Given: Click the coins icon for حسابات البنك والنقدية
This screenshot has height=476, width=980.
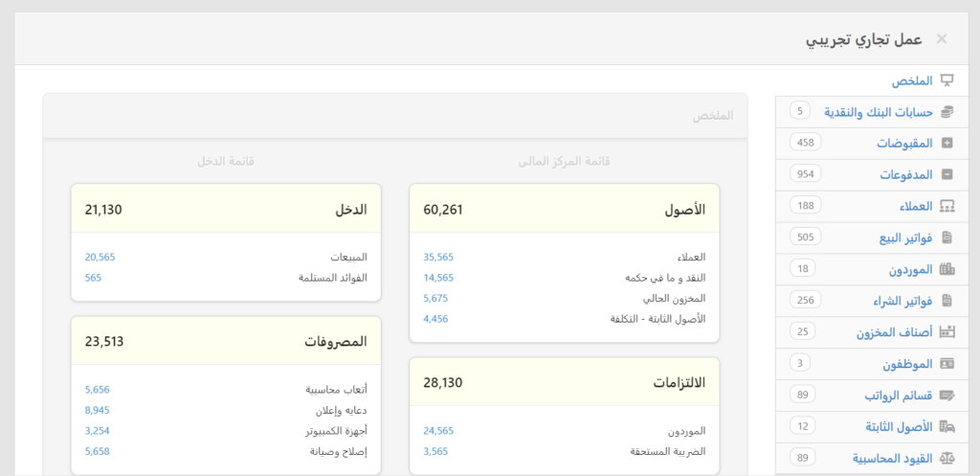Looking at the screenshot, I should tap(947, 112).
